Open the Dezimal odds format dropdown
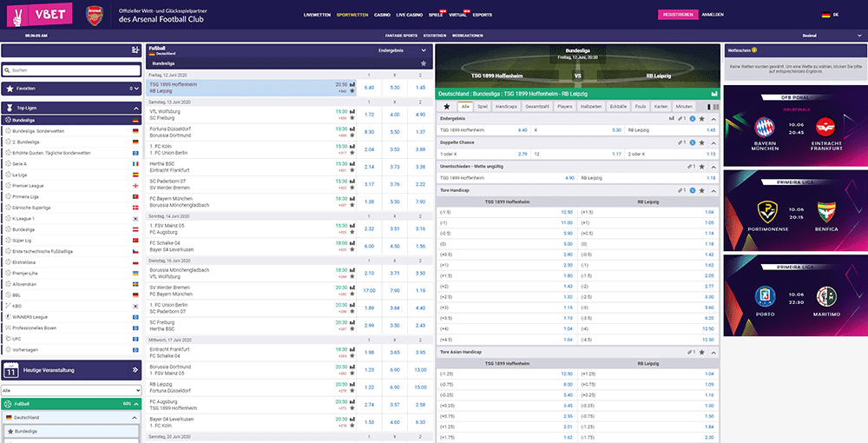 pyautogui.click(x=832, y=36)
